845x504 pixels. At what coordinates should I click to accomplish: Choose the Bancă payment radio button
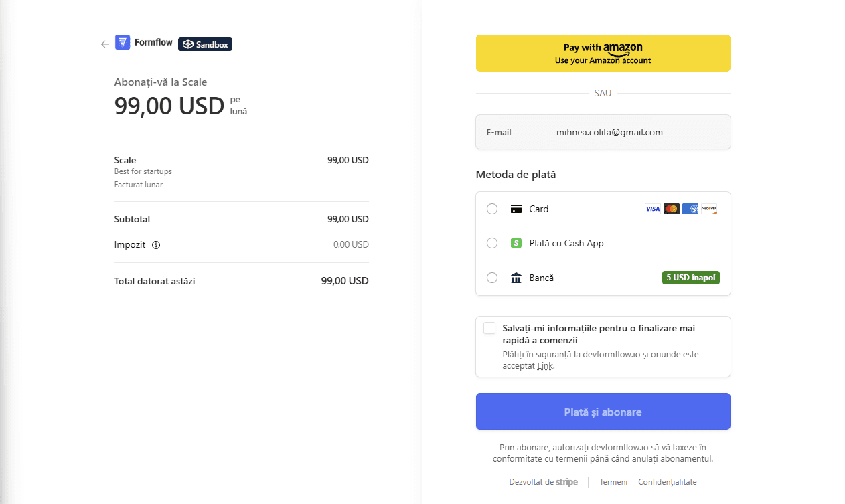tap(492, 278)
